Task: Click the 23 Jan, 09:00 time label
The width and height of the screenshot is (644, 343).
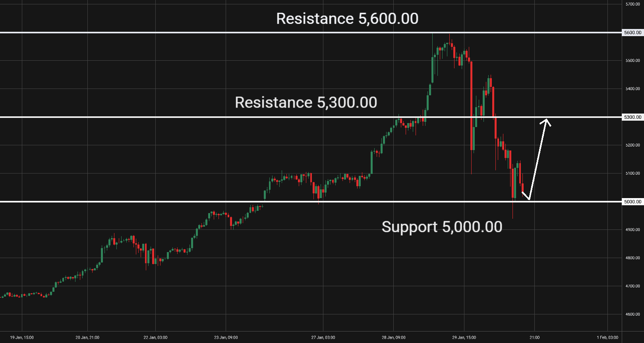Action: pos(226,337)
